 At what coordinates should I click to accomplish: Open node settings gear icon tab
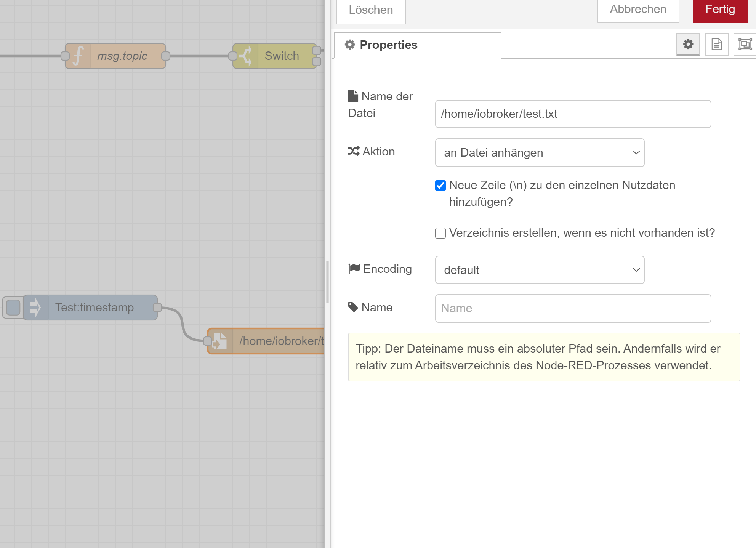click(x=688, y=45)
